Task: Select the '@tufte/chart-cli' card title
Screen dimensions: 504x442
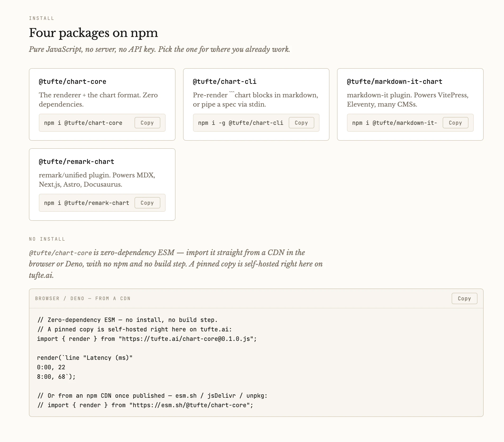Action: [225, 82]
